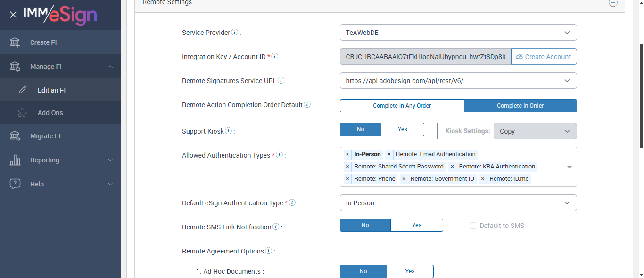Expand the Help menu

tap(60, 184)
